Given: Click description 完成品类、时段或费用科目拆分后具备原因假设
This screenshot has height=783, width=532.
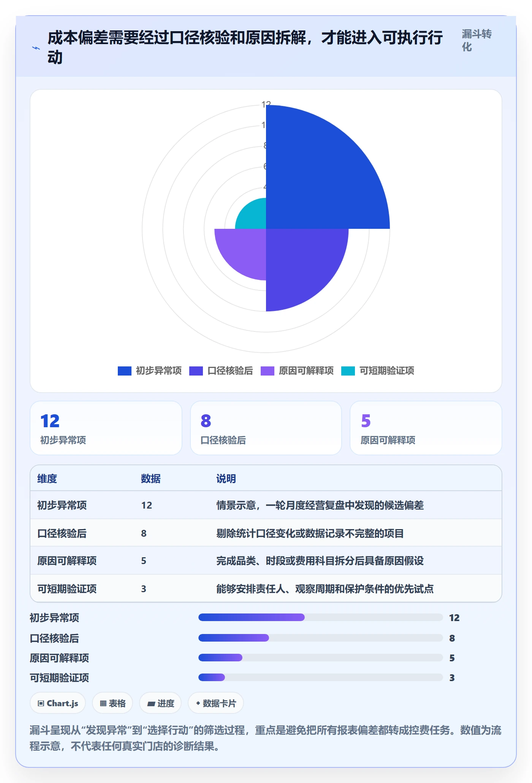Looking at the screenshot, I should (320, 561).
